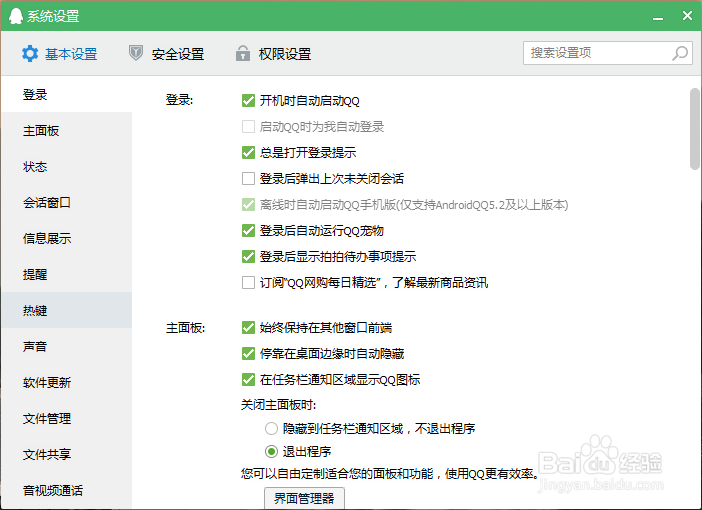Open 热键 settings in the sidebar
This screenshot has height=510, width=702.
67,310
